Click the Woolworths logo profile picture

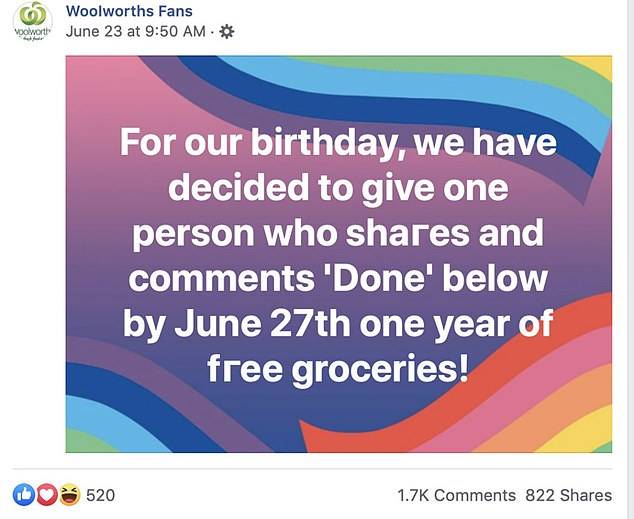click(32, 22)
